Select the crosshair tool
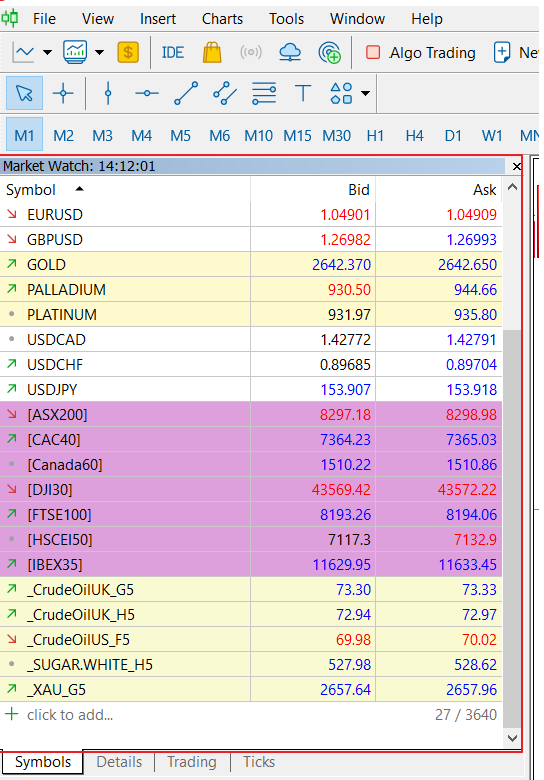Screen dimensions: 544x780 point(63,93)
